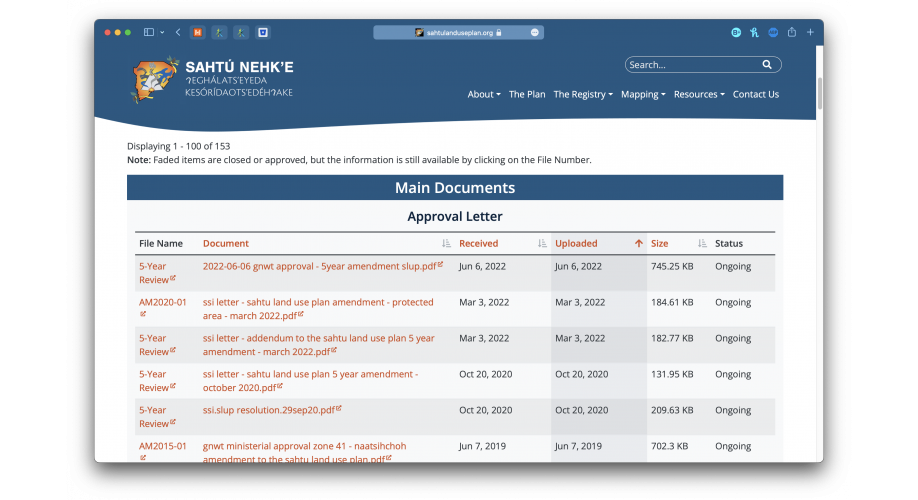Open the sidebar options chevron
918x500 pixels.
click(x=162, y=32)
